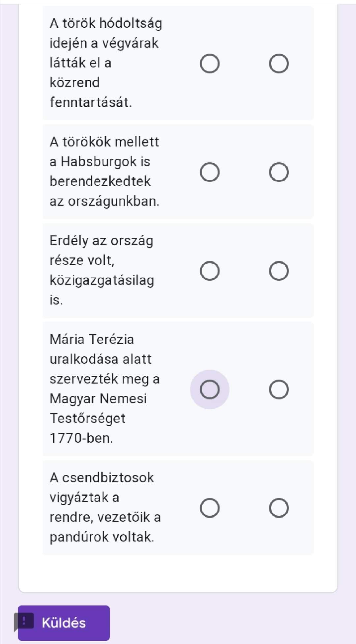Choose second option for Habsburgok berendezkedtek row
The image size is (356, 644).
[279, 172]
